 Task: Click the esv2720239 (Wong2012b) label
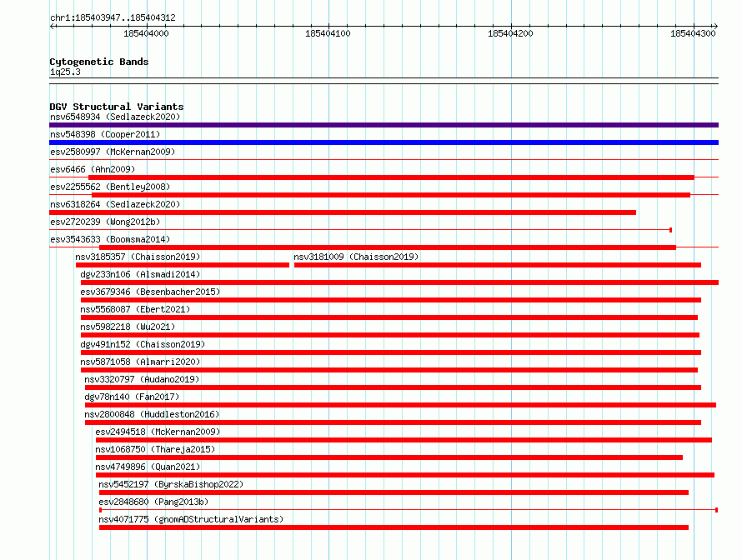pyautogui.click(x=105, y=222)
